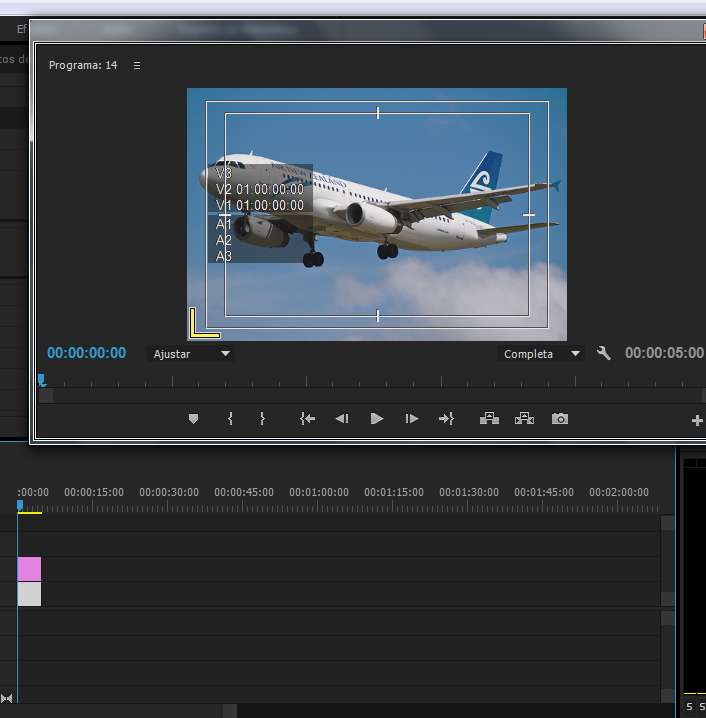Click timeline ruler at 00:01:45:00

click(544, 492)
